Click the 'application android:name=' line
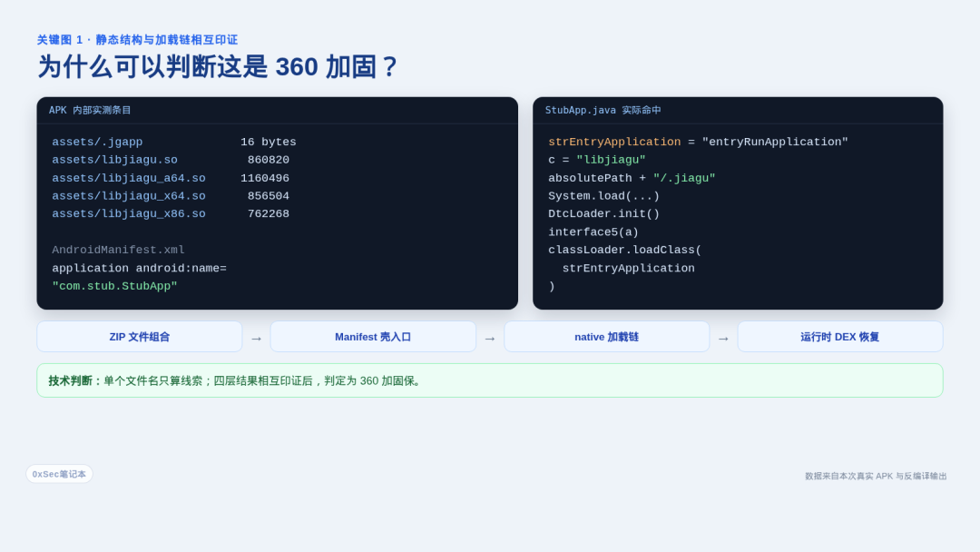Viewport: 980px width, 552px height. pos(140,268)
